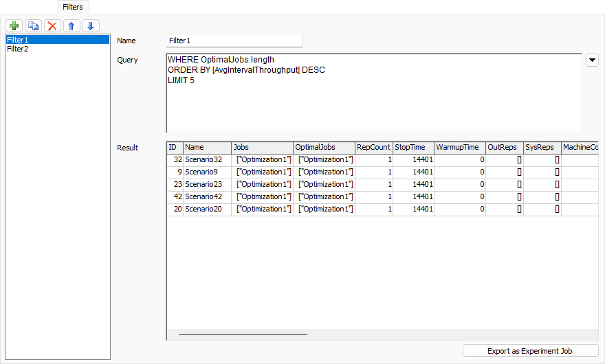Switch to the Filters tab
This screenshot has height=364, width=605.
coord(73,7)
